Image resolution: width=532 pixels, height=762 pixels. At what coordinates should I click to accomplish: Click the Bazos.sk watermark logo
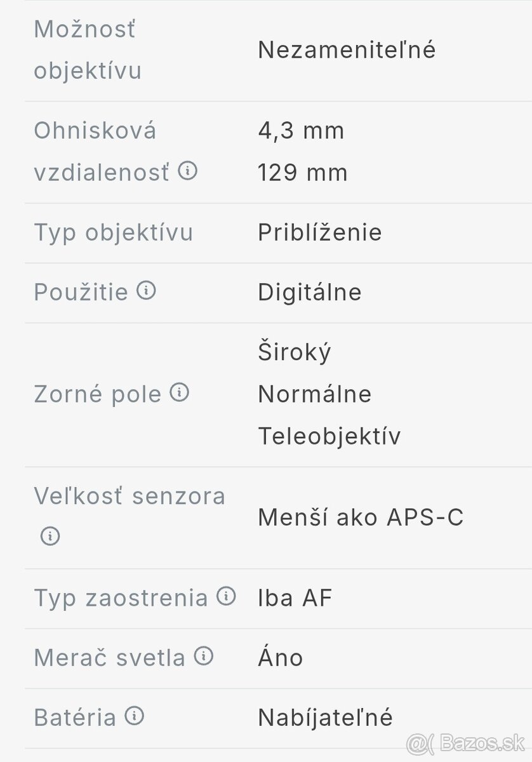pos(465,742)
